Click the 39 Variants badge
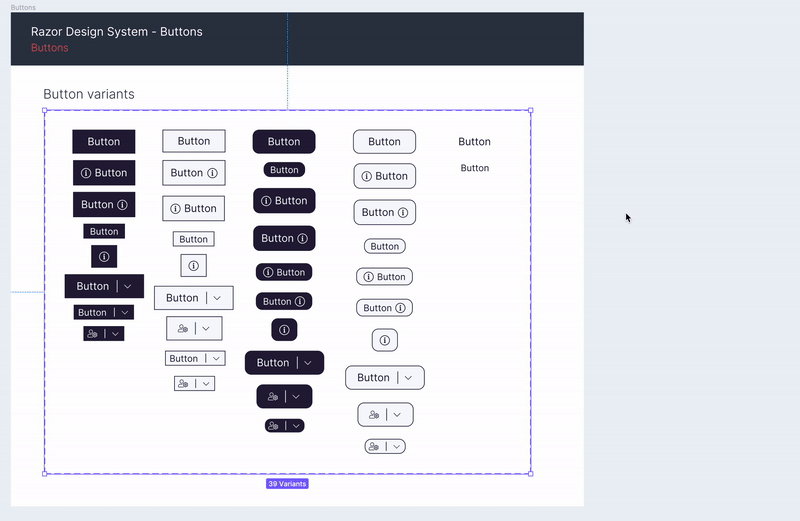 point(287,484)
